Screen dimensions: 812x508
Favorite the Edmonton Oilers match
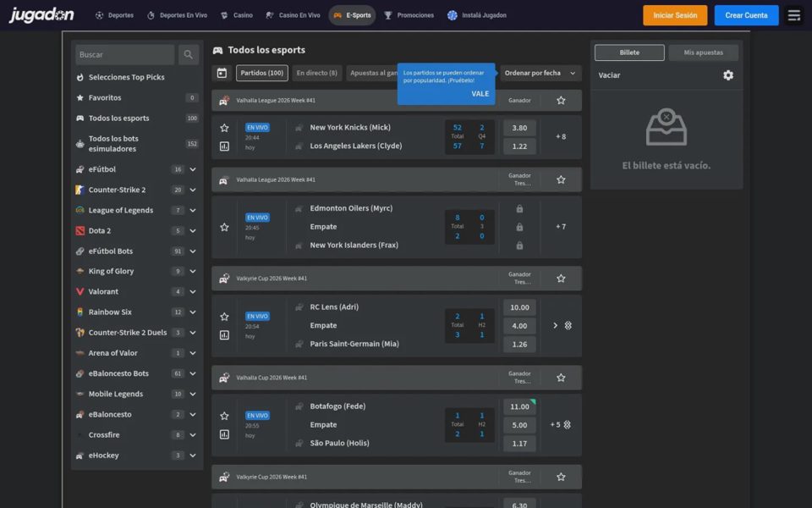click(224, 227)
